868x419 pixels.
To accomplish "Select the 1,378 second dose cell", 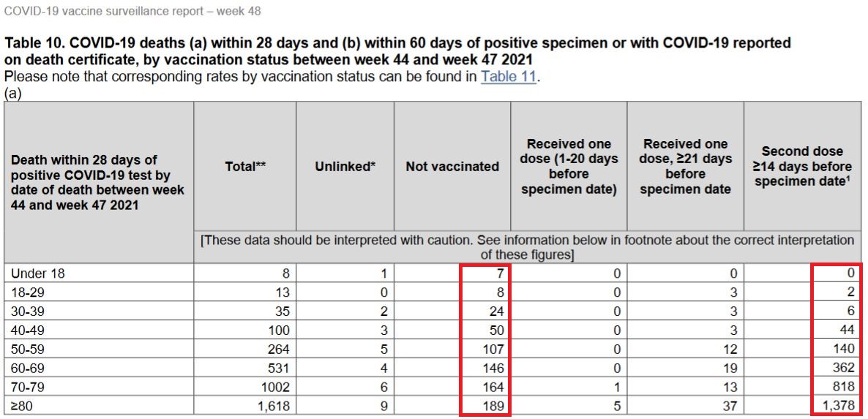I will point(839,407).
